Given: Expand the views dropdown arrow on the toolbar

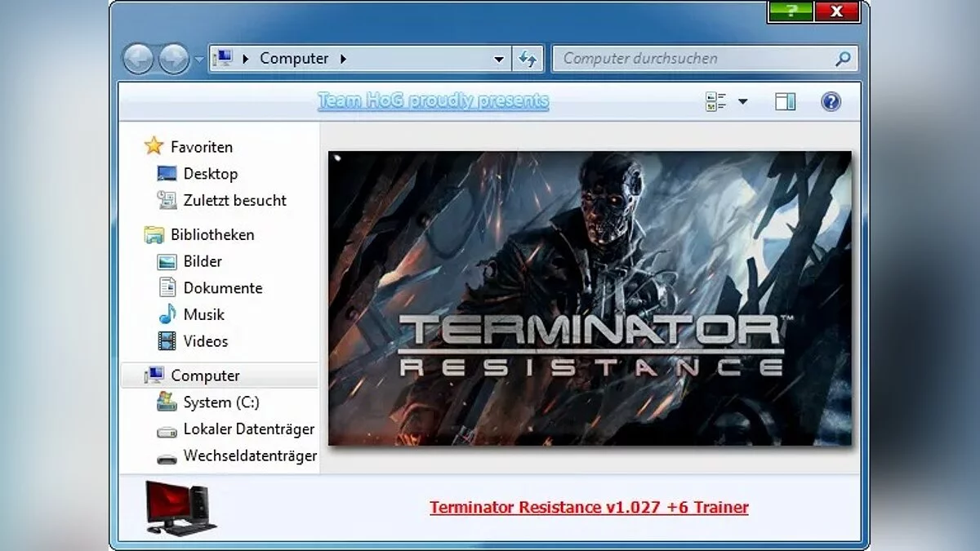Looking at the screenshot, I should click(742, 100).
